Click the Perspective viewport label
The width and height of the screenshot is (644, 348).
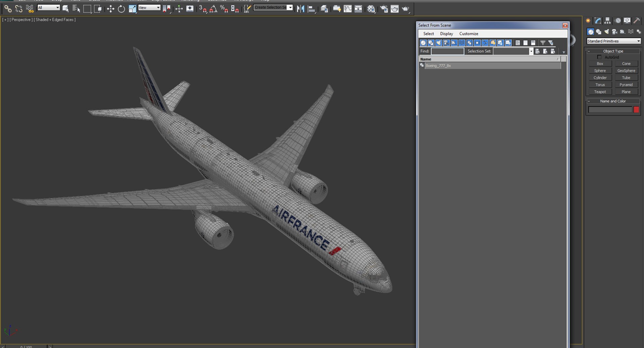(21, 20)
